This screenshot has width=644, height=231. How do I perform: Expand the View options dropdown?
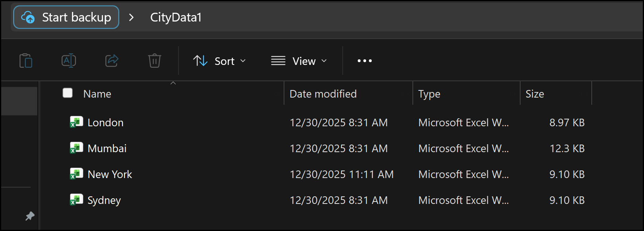click(x=299, y=61)
